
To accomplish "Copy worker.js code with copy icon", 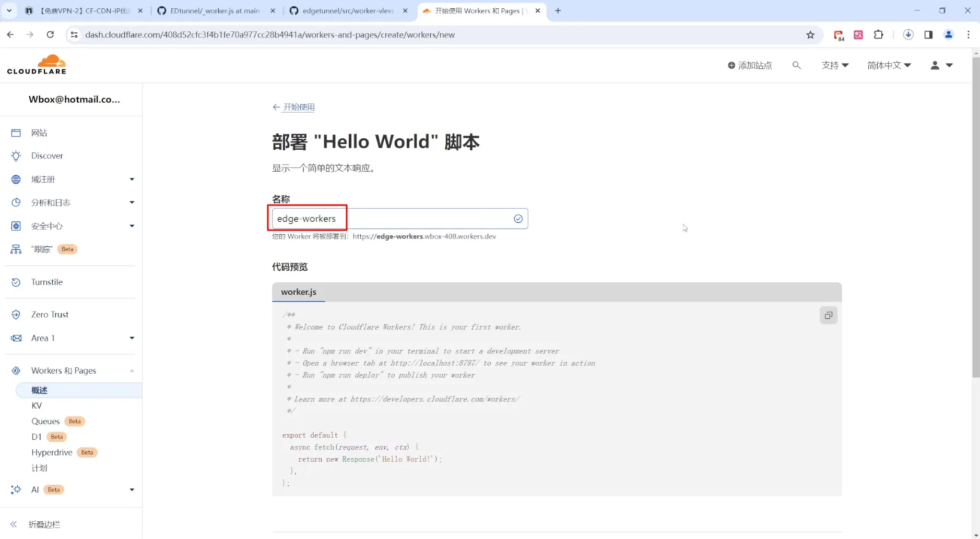I will 829,315.
